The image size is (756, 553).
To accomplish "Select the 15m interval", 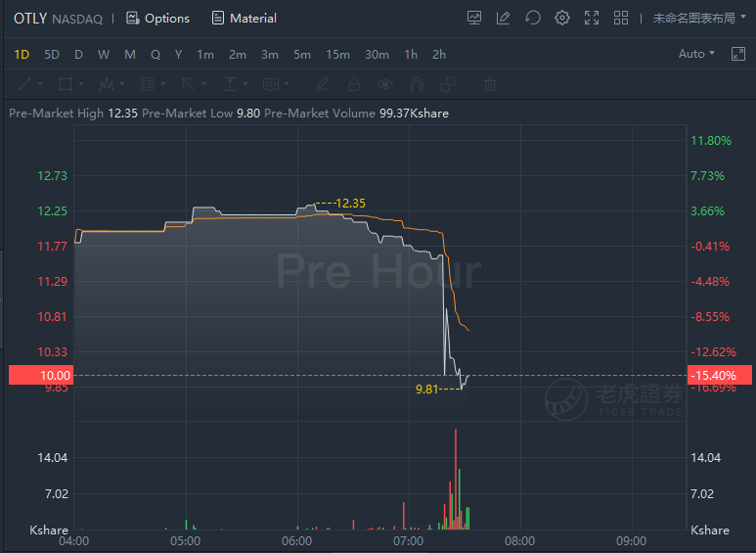I will pos(338,55).
